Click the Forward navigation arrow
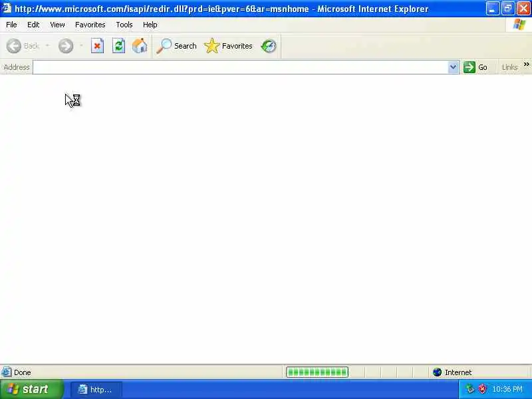Image resolution: width=532 pixels, height=399 pixels. pos(66,46)
